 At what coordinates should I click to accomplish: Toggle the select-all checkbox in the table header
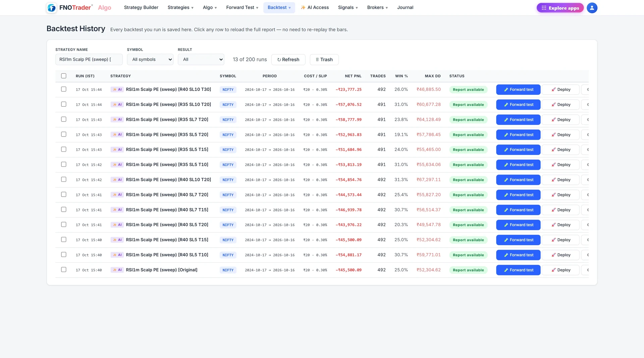64,76
